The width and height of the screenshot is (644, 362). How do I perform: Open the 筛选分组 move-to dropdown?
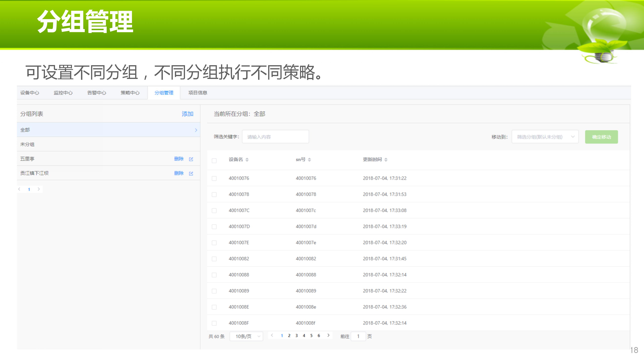pos(545,137)
